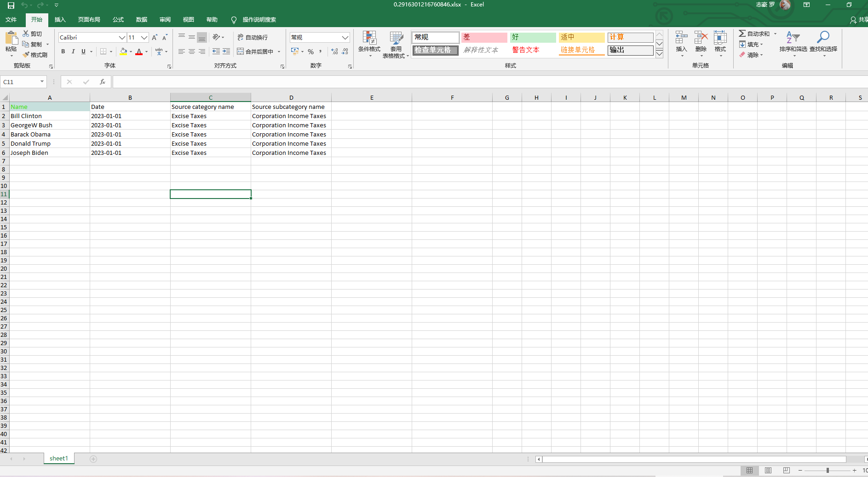Click the Insert Function fx icon

[x=102, y=82]
